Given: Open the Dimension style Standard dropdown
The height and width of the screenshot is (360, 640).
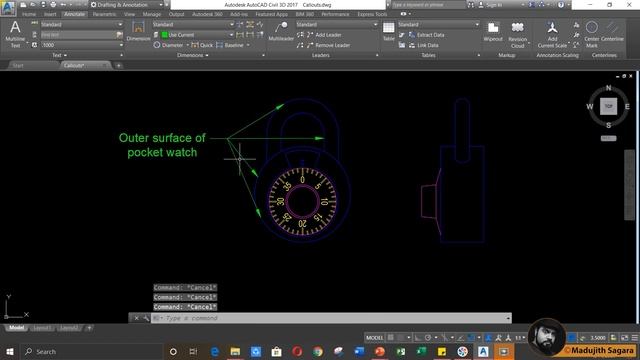Looking at the screenshot, I should point(193,24).
